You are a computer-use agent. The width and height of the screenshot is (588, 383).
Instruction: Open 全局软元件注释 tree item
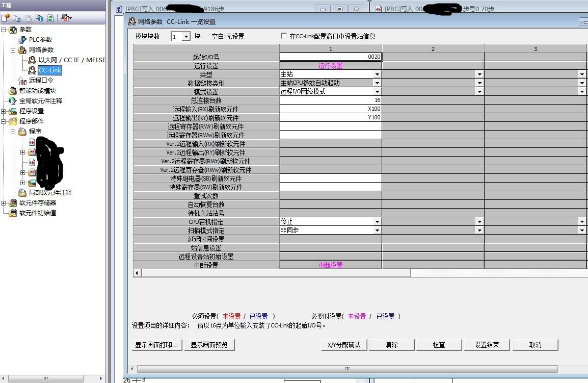point(40,101)
